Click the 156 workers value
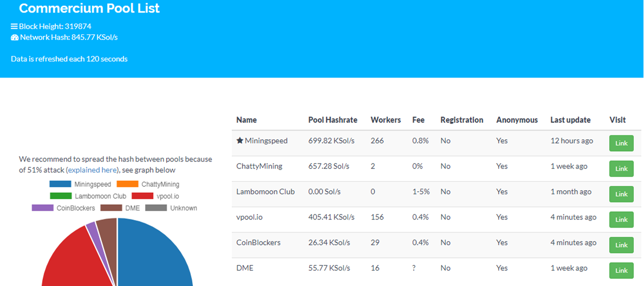644x286 pixels. pos(377,217)
